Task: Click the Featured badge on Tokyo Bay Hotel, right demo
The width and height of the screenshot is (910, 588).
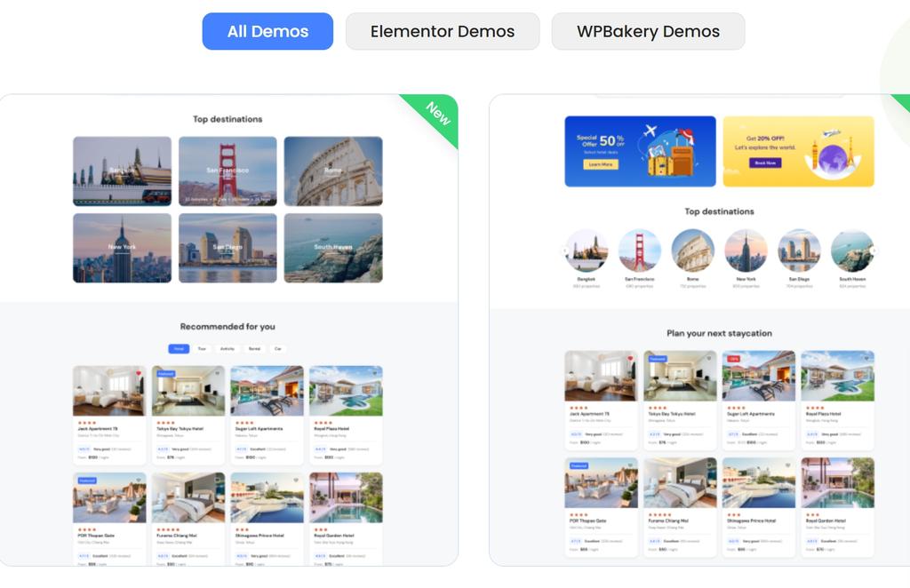Action: (x=658, y=359)
